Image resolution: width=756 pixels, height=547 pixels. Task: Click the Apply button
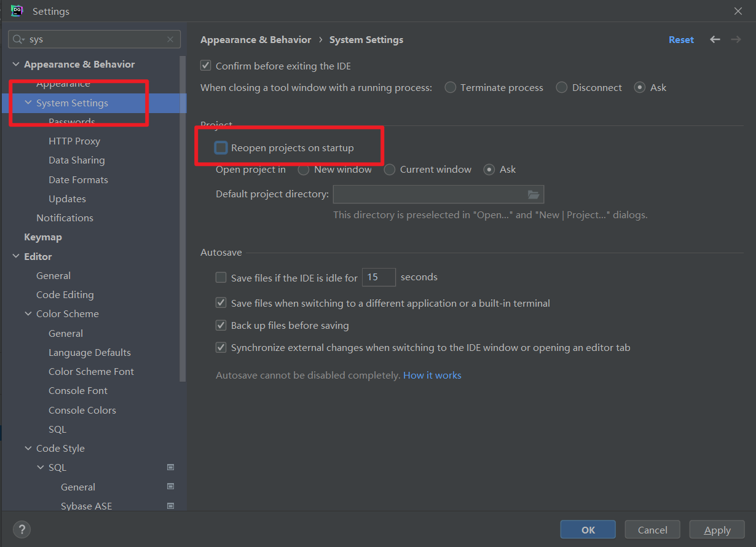tap(717, 530)
